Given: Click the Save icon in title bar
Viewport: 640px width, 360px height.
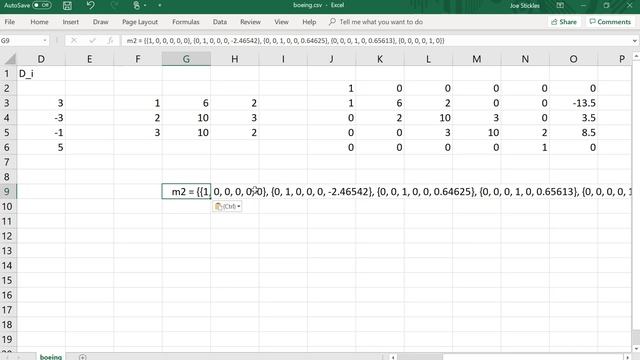Looking at the screenshot, I should [x=67, y=5].
